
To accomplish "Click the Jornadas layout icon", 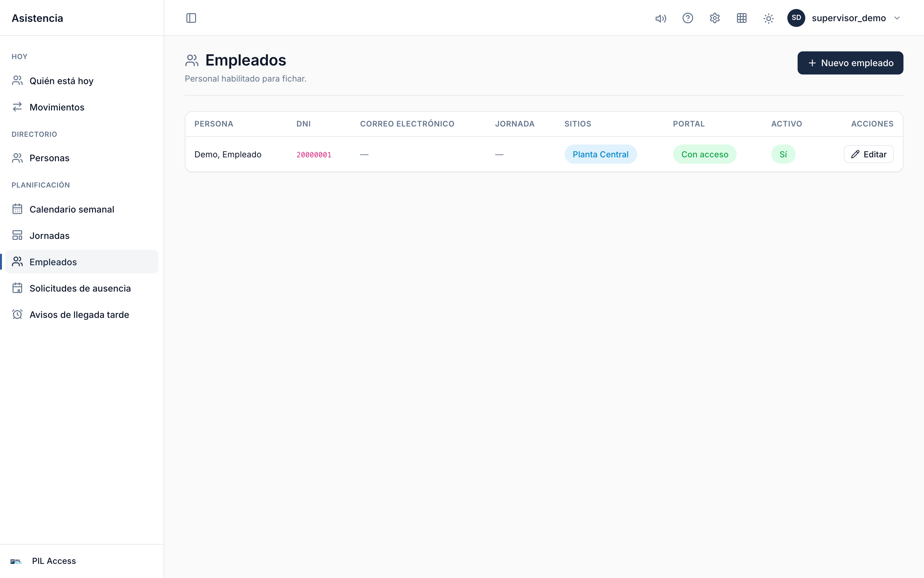I will pos(17,235).
